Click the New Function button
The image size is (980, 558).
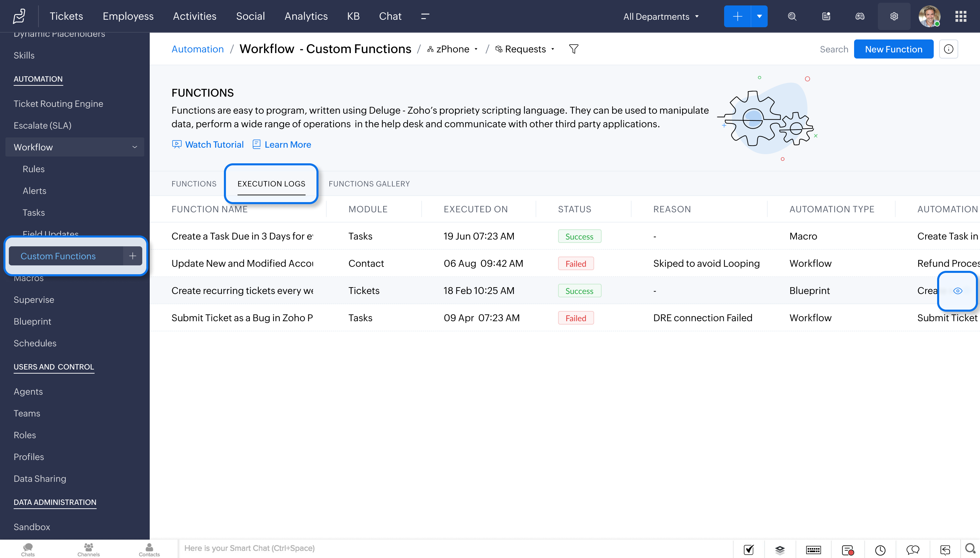[x=893, y=49]
